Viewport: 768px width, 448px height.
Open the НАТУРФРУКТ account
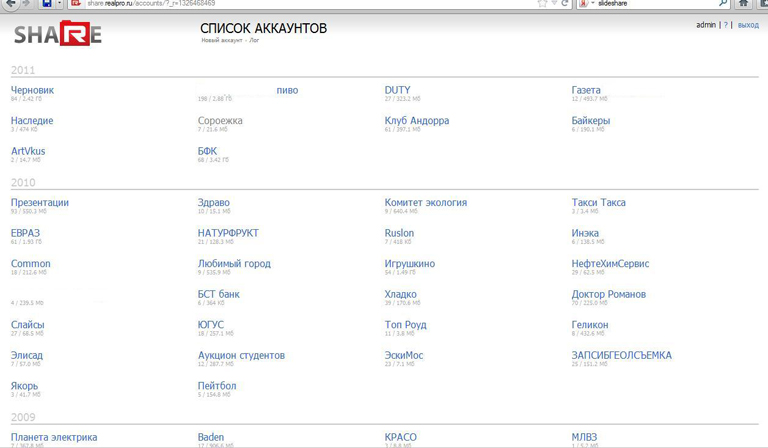pos(228,233)
